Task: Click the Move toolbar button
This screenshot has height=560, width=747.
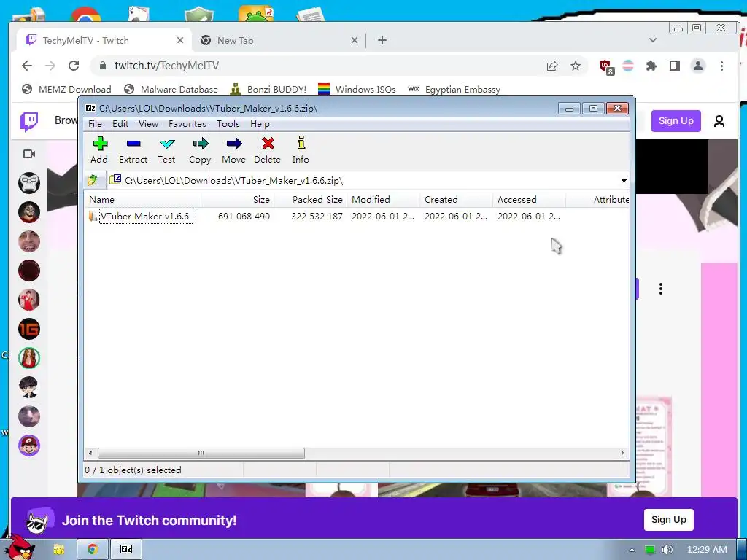Action: coord(234,150)
